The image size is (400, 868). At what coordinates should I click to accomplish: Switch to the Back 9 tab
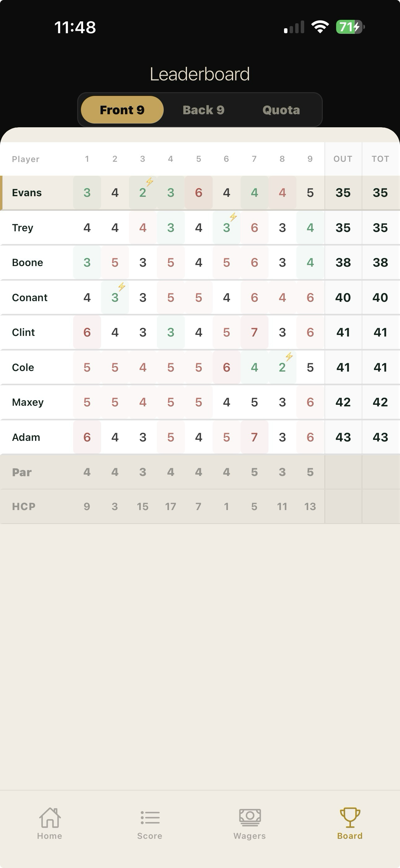(x=203, y=110)
